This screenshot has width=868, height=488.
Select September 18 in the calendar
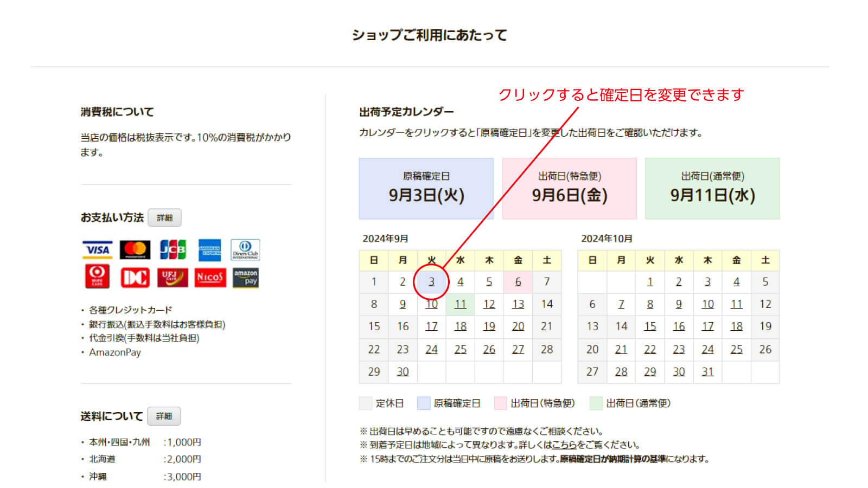coord(460,326)
